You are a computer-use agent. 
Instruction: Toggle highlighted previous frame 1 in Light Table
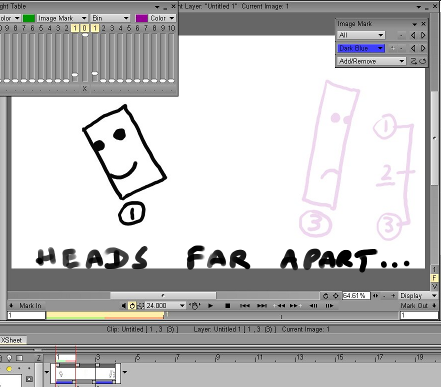[75, 28]
